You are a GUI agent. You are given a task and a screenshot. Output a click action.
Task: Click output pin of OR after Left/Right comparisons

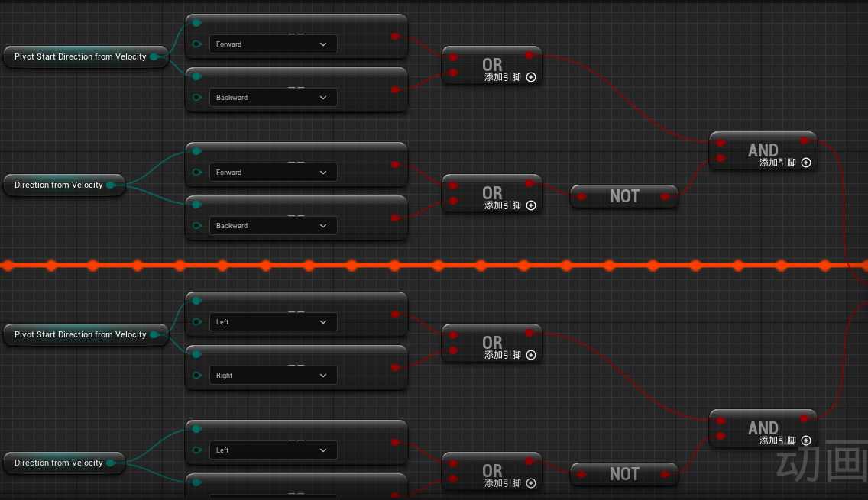pyautogui.click(x=530, y=332)
